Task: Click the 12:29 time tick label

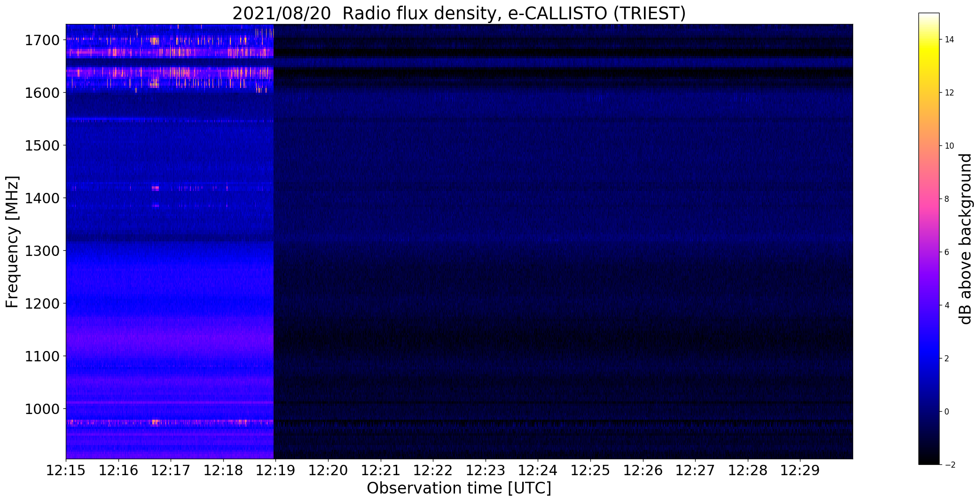Action: coord(800,470)
